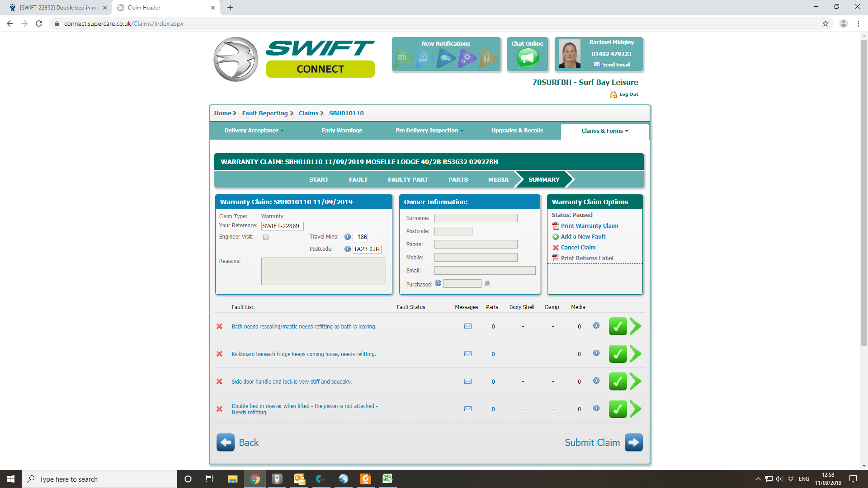Toggle the Engineer Visit checkbox

pos(266,237)
